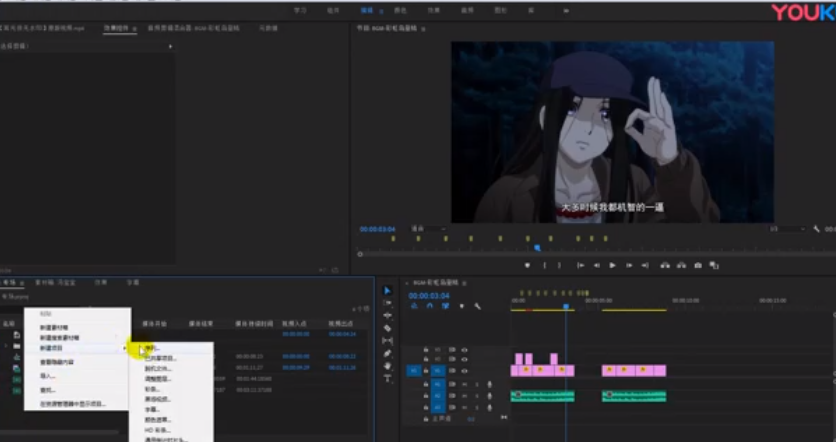Toggle sync lock on V3 track
The width and height of the screenshot is (836, 442).
pyautogui.click(x=452, y=350)
